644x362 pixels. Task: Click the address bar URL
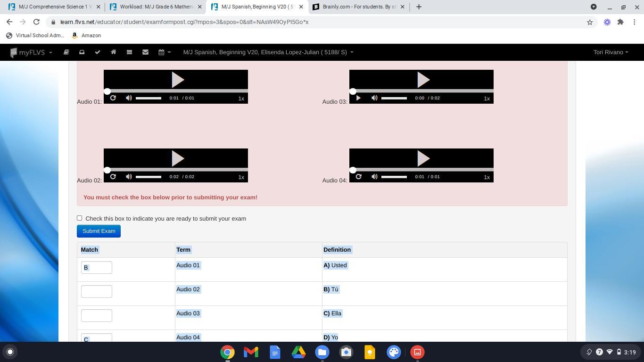[x=184, y=22]
